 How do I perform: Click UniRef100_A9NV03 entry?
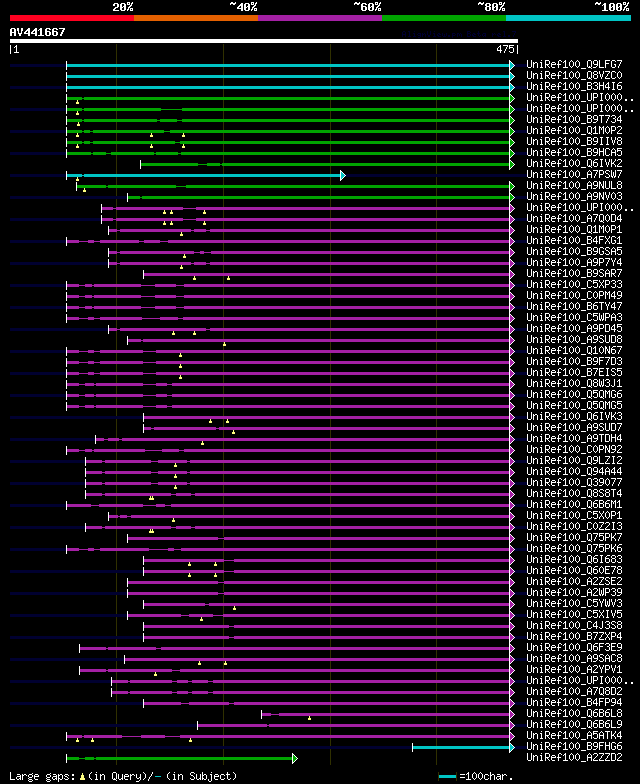coord(574,196)
